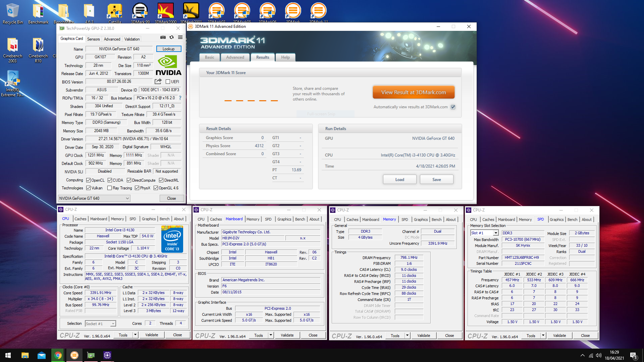Screen dimensions: 644x362
Task: Open the Slot #1 dropdown in CPU-Z SPD window
Action: click(x=484, y=233)
